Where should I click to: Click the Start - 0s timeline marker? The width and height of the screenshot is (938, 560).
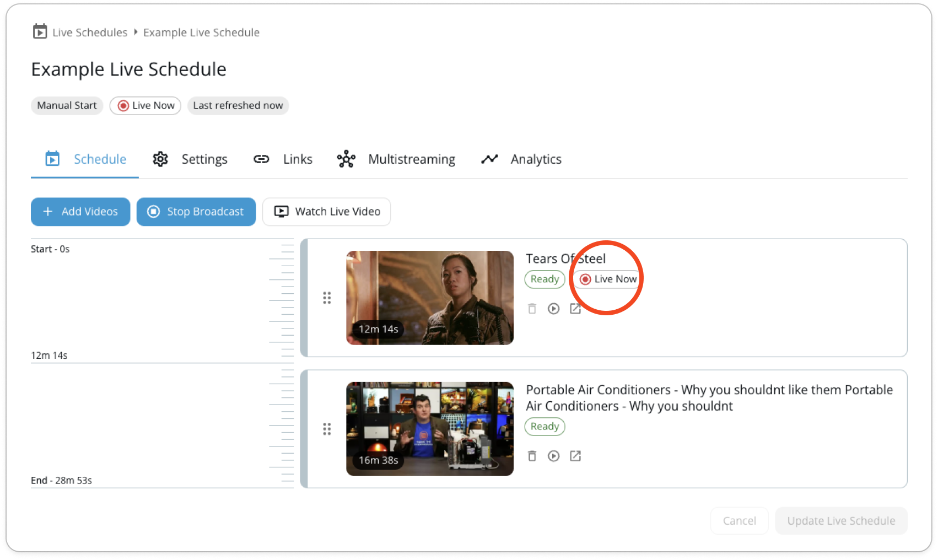tap(50, 249)
